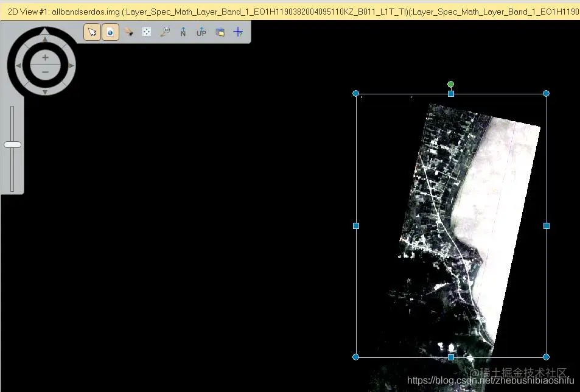Toggle the layer info tool
The width and height of the screenshot is (580, 392).
coord(110,32)
